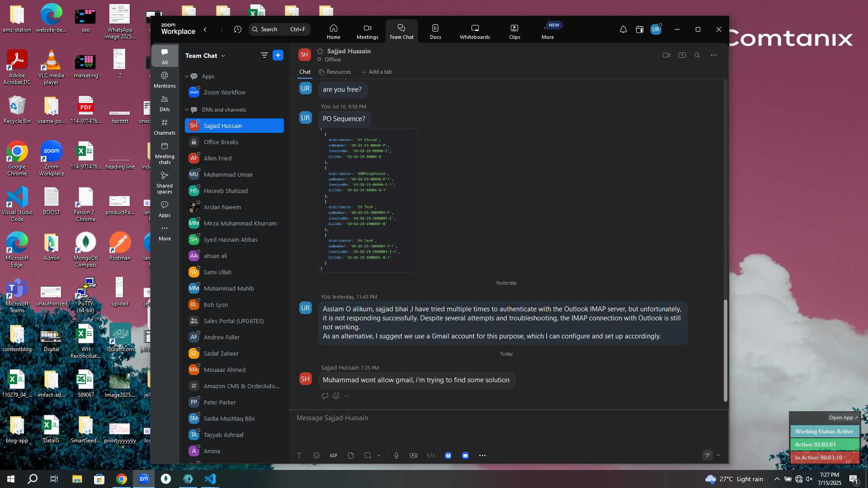This screenshot has height=488, width=868.
Task: Open DMs in the sidebar
Action: (x=165, y=103)
